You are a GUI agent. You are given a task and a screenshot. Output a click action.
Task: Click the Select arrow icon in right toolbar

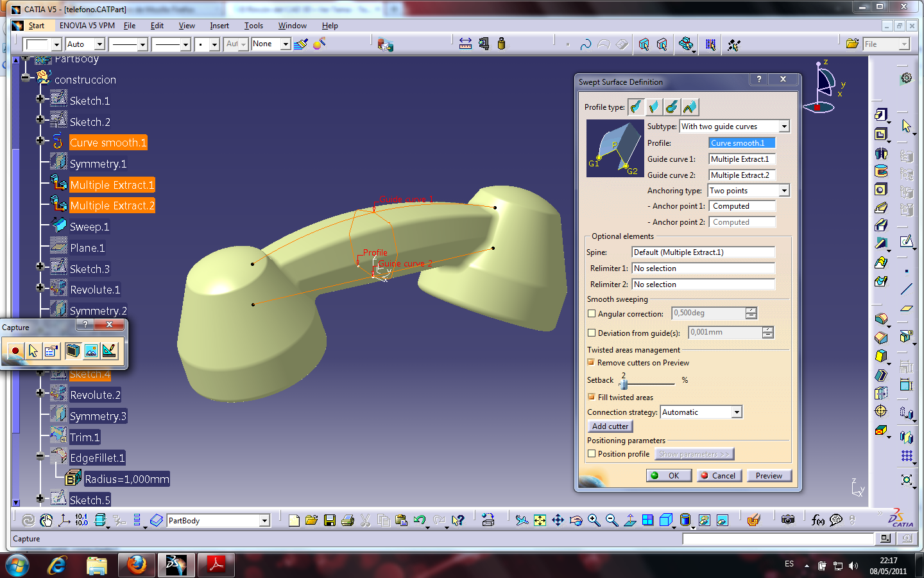(x=906, y=126)
